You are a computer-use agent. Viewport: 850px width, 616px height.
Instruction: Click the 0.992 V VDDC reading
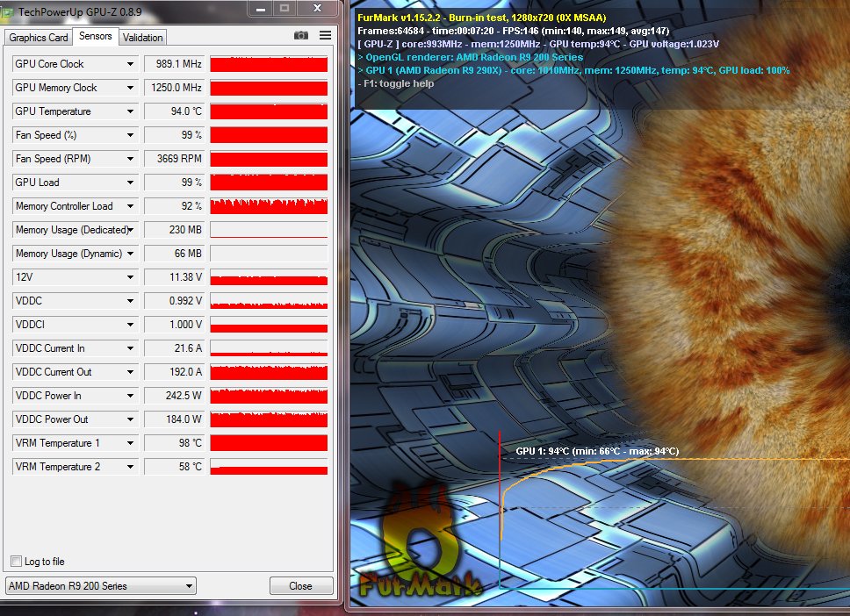(x=175, y=301)
